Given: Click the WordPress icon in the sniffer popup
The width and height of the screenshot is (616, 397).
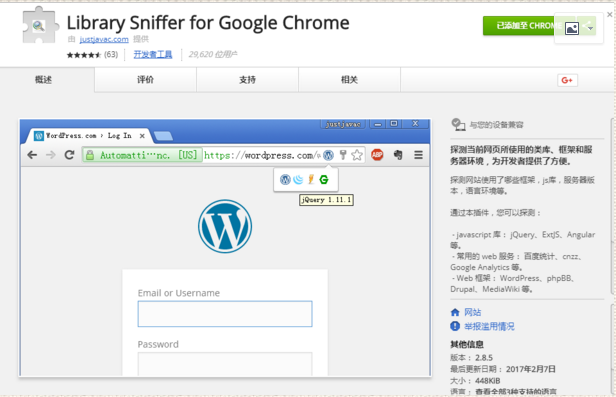Looking at the screenshot, I should (x=285, y=179).
